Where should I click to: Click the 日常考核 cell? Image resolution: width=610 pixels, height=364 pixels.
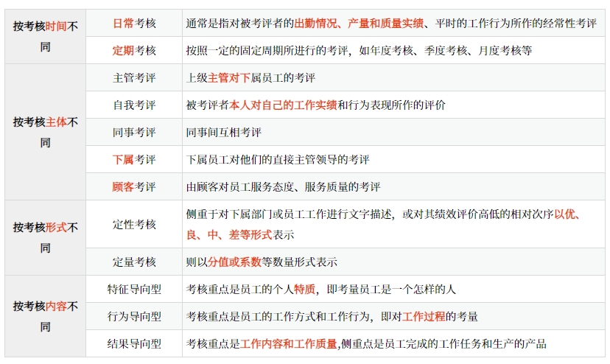tap(134, 24)
